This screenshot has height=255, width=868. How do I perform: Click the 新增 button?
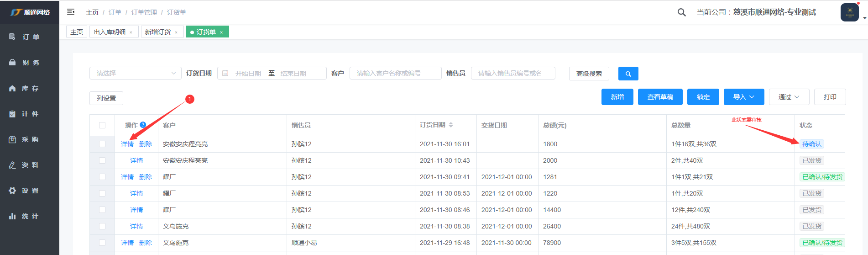pos(617,97)
